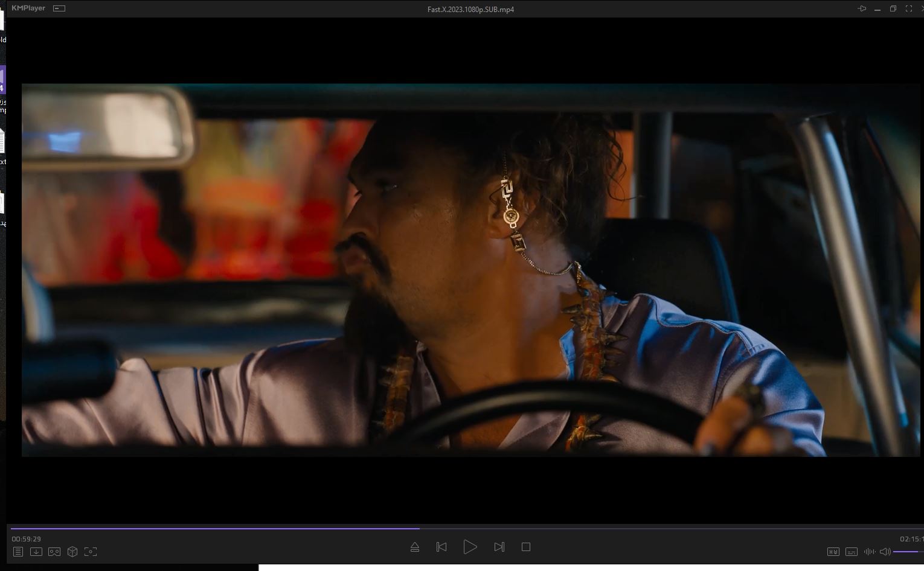Open audio equalizer waveform icon
This screenshot has height=571, width=924.
click(x=870, y=552)
